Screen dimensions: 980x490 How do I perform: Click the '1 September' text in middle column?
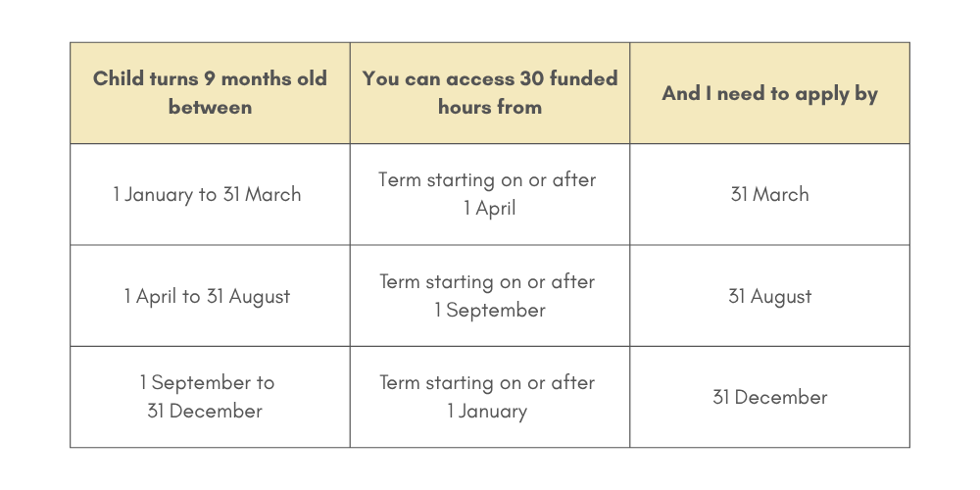[x=490, y=310]
